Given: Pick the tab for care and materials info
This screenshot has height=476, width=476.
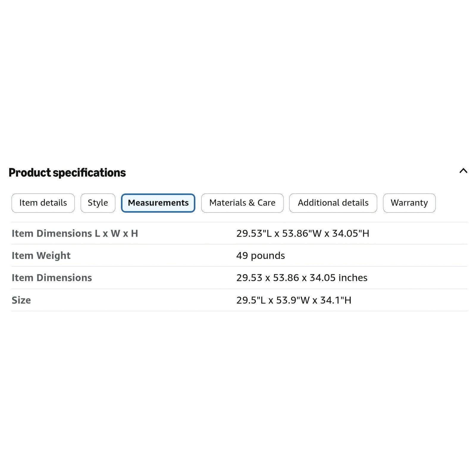Looking at the screenshot, I should (x=242, y=203).
